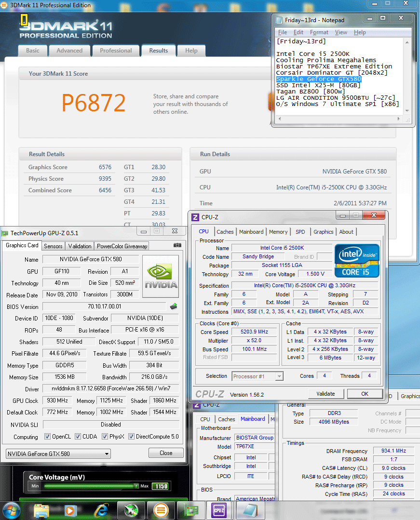
Task: Click the DRAM Frequency 934.1 MHz value
Action: tap(393, 451)
